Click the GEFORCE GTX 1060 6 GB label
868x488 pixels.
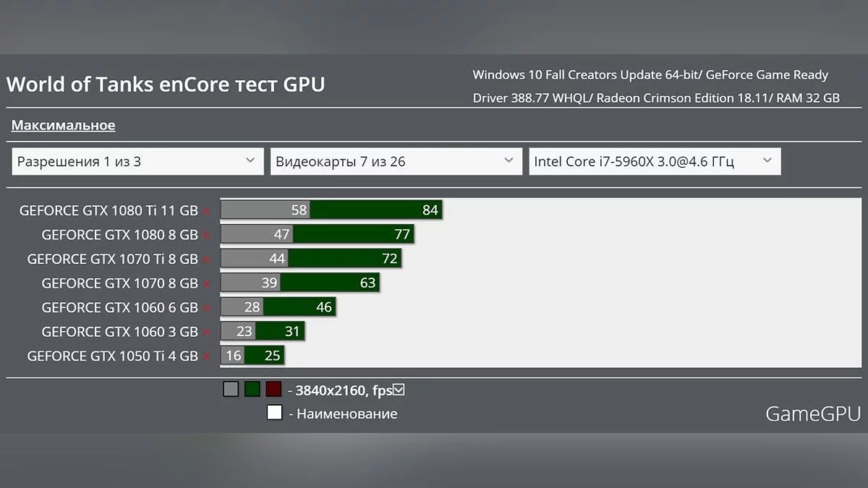120,308
